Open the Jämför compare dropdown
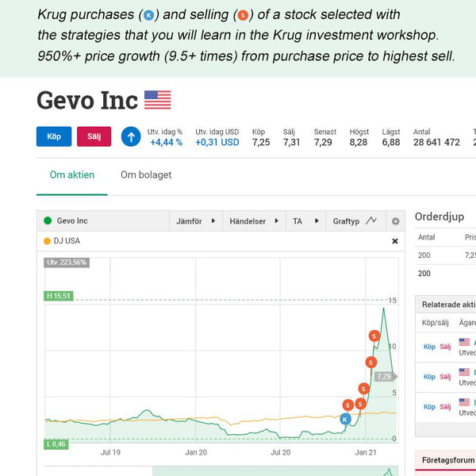Image resolution: width=476 pixels, height=476 pixels. 196,221
